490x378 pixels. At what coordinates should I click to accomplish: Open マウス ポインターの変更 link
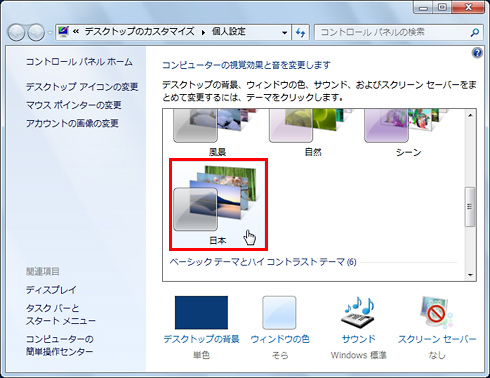[x=74, y=105]
